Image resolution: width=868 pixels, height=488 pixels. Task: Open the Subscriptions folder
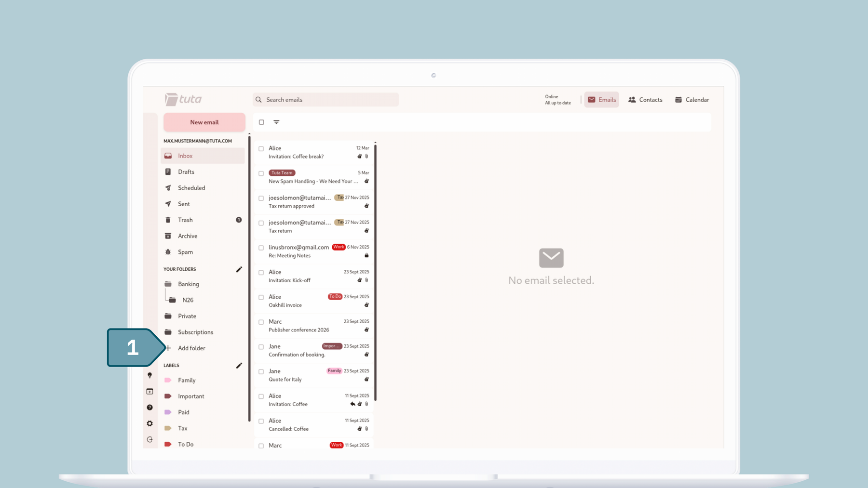click(203, 332)
